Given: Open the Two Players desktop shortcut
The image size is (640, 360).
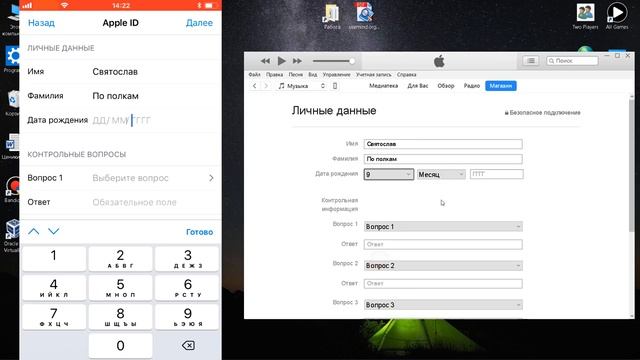Looking at the screenshot, I should tap(585, 16).
